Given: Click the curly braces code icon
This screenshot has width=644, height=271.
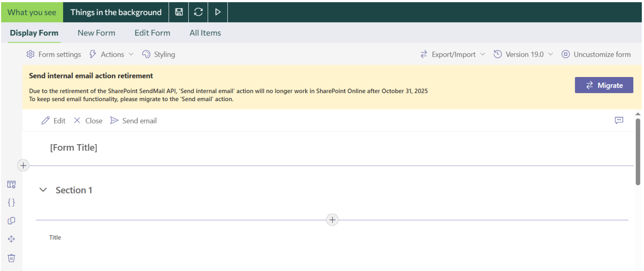Looking at the screenshot, I should pos(11,203).
